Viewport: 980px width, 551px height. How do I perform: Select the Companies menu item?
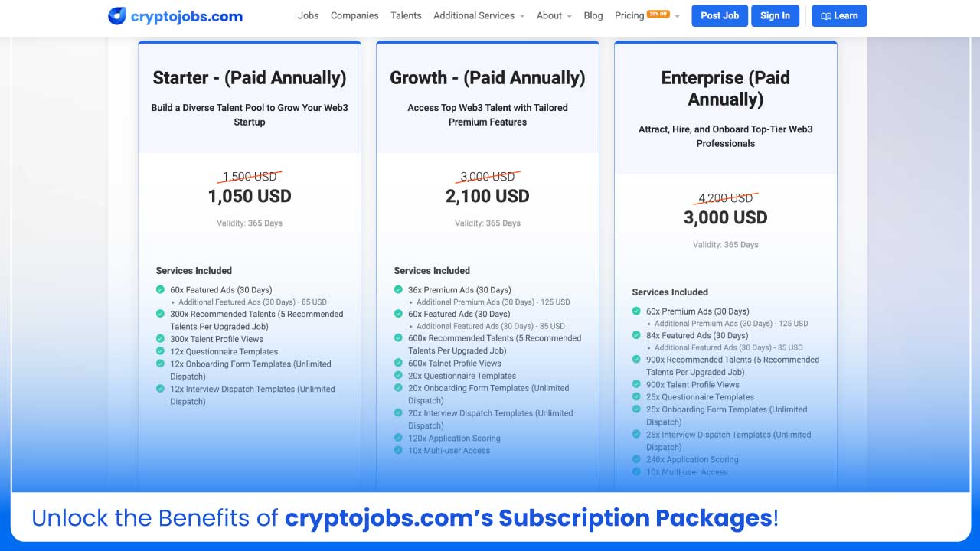point(354,15)
